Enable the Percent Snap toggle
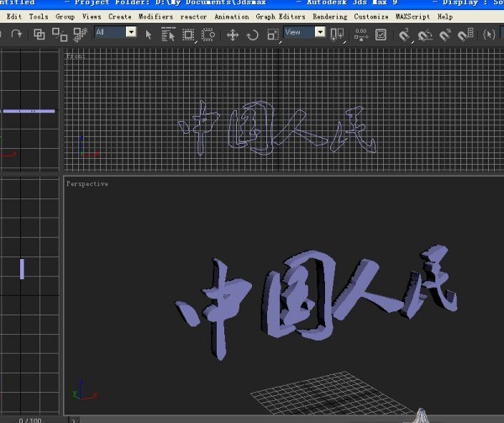Viewport: 504px width, 423px height. 446,34
